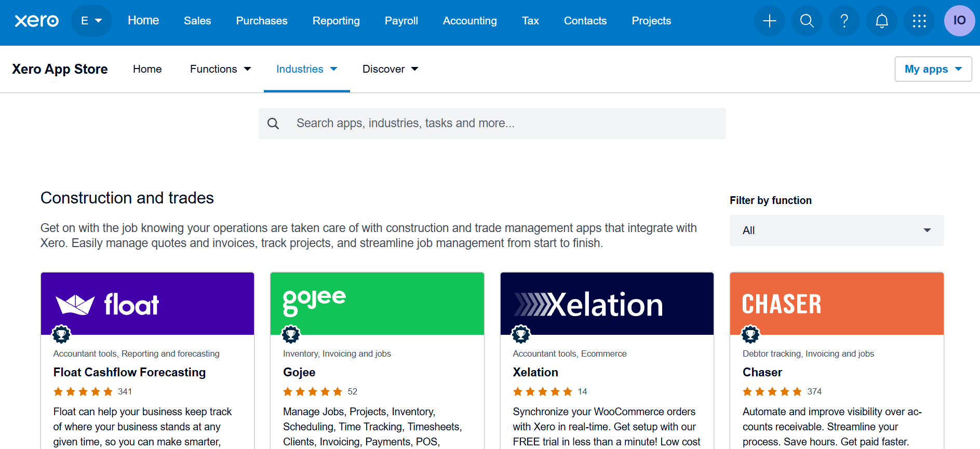The image size is (980, 449).
Task: Open the notifications bell icon
Action: point(881,21)
